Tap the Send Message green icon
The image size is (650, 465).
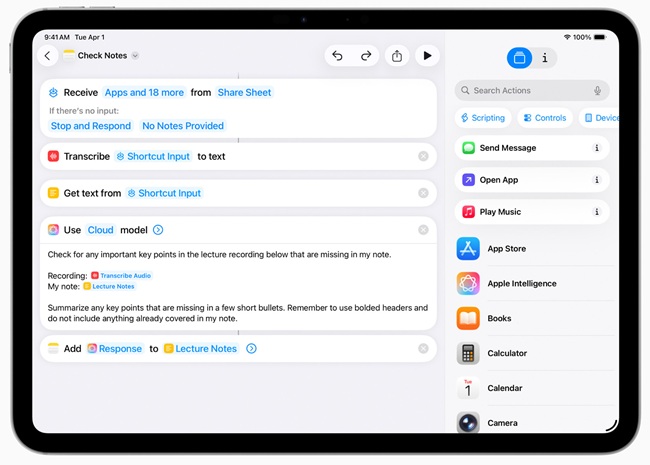(468, 148)
